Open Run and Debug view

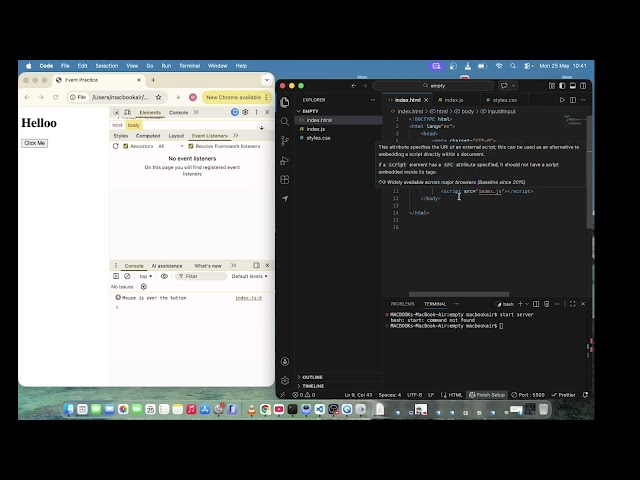285,160
